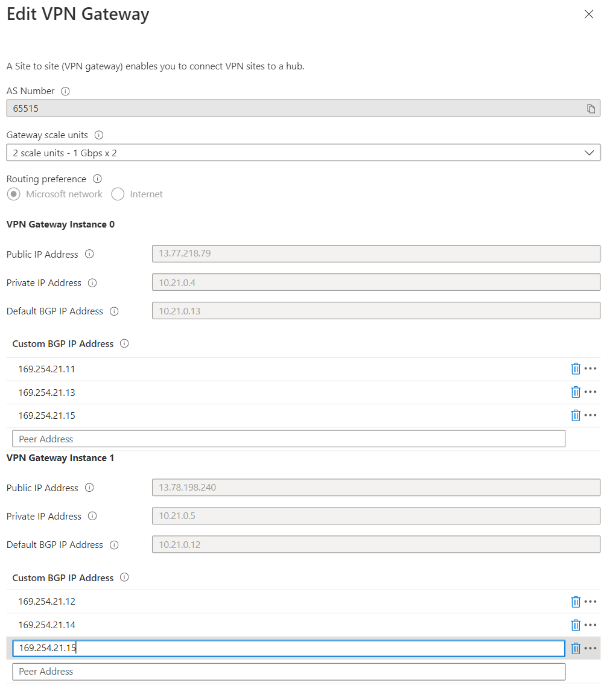
Task: Click Peer Address field under Instance 1
Action: tap(288, 672)
